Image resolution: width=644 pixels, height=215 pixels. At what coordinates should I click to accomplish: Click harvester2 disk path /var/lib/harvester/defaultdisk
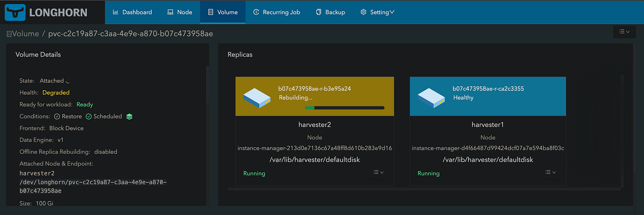314,160
